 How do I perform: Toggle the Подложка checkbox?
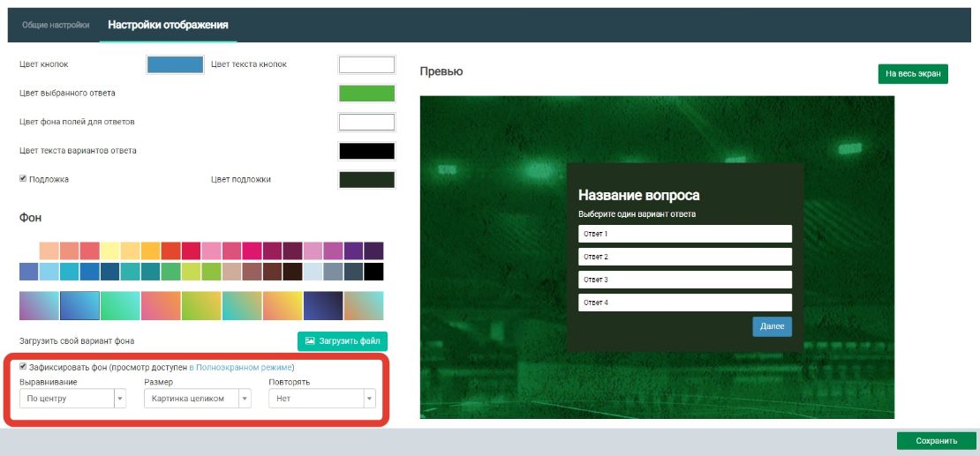point(23,179)
